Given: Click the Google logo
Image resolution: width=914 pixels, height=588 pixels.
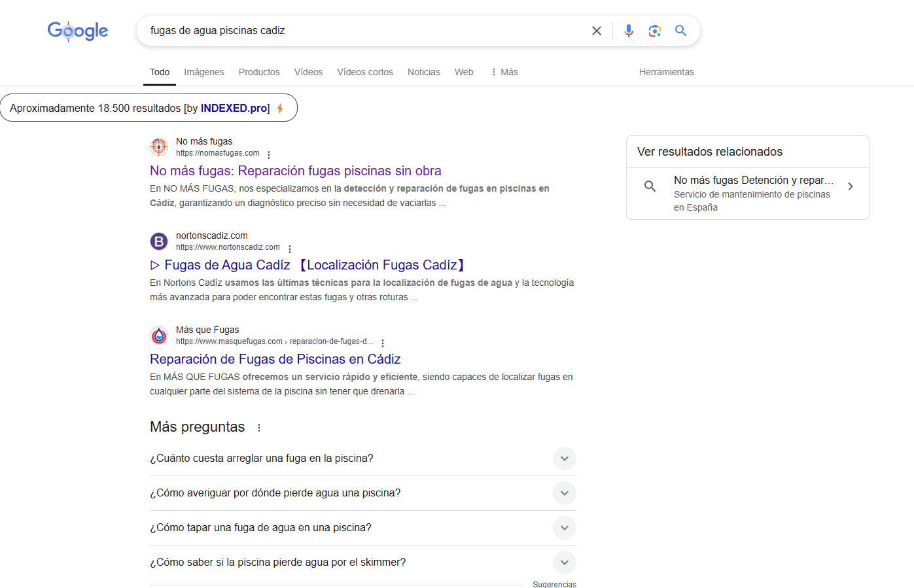Looking at the screenshot, I should [x=78, y=31].
